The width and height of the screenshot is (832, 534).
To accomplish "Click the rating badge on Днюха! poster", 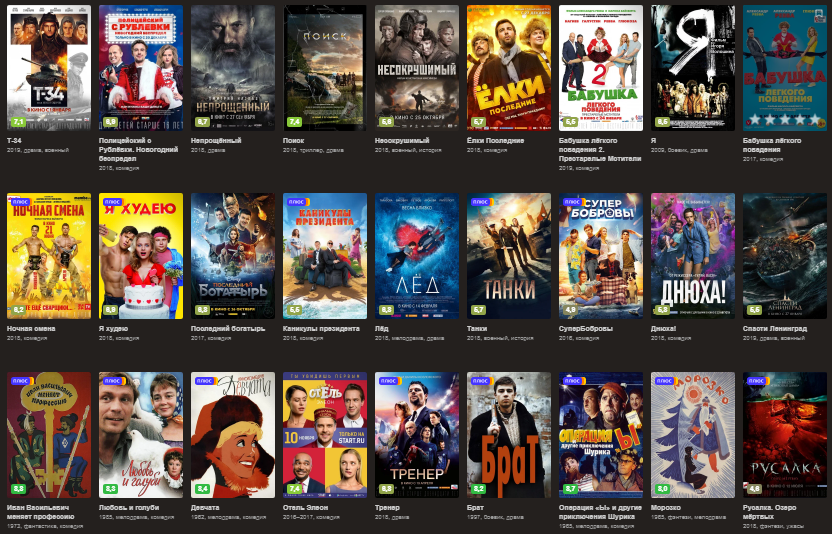I will pyautogui.click(x=662, y=309).
